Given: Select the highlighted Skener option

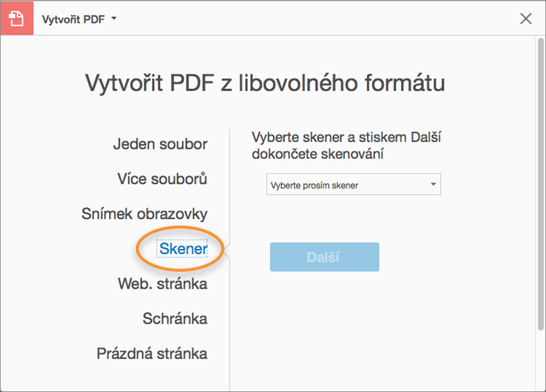Looking at the screenshot, I should [183, 248].
